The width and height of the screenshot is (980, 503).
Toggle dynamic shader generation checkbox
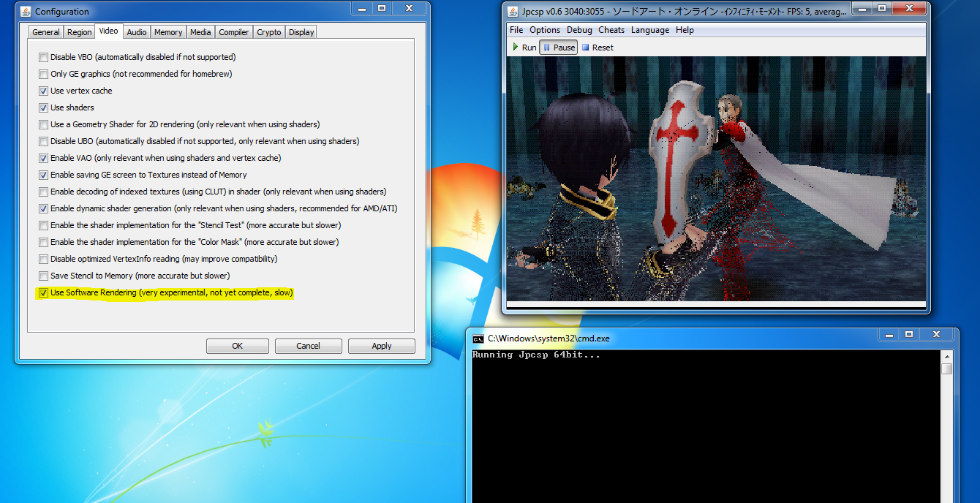tap(44, 208)
